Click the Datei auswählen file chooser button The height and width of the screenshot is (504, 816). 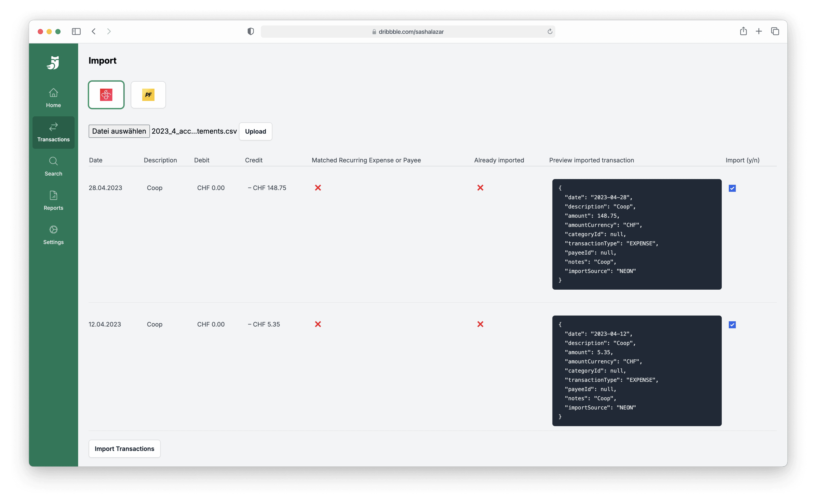[x=119, y=131]
